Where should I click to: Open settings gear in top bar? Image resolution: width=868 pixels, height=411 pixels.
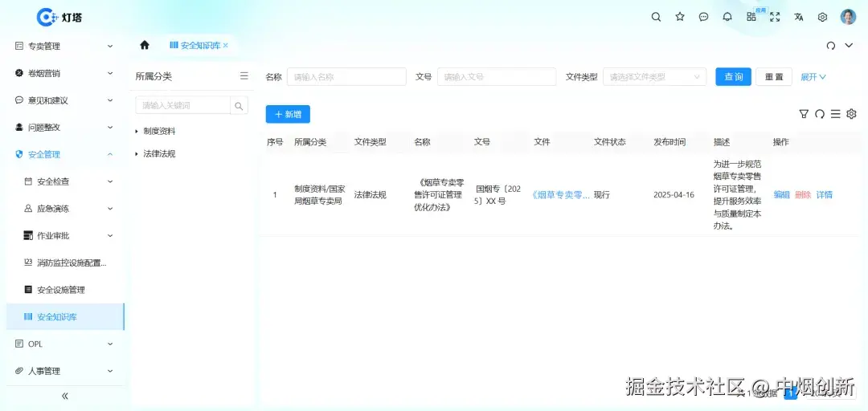[823, 17]
